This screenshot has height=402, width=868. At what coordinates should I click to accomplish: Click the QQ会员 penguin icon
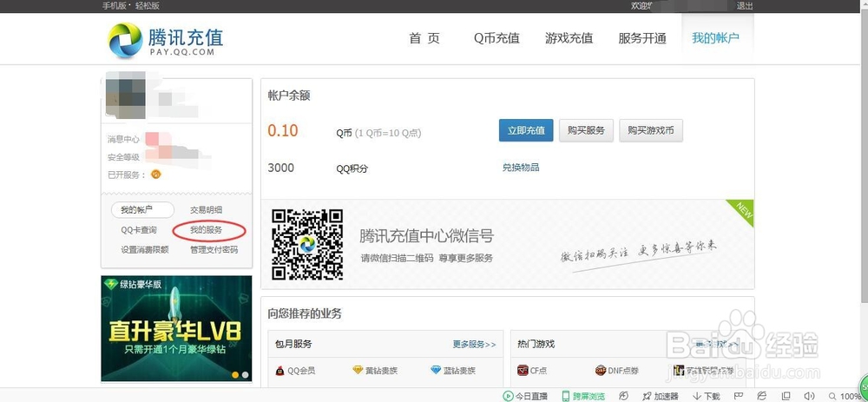click(280, 371)
